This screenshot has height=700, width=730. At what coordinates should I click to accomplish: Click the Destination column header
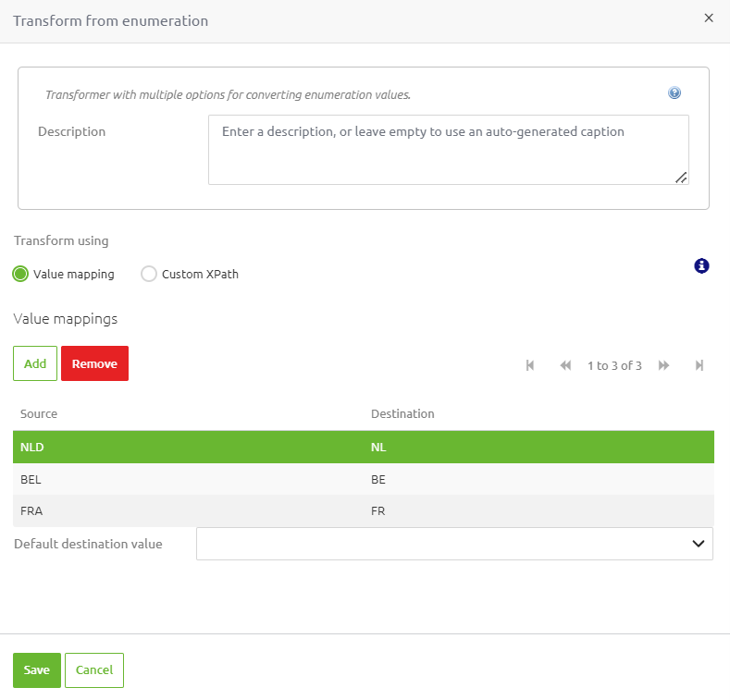coord(402,413)
